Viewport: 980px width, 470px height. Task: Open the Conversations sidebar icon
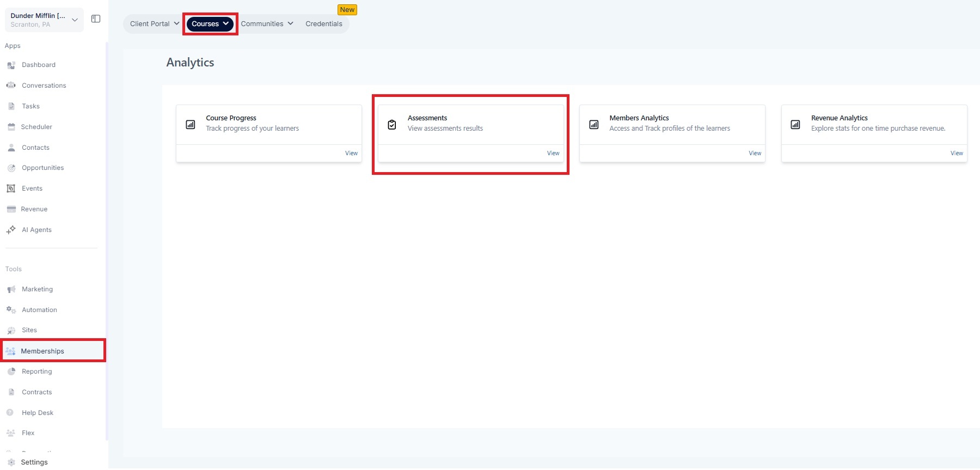tap(11, 86)
